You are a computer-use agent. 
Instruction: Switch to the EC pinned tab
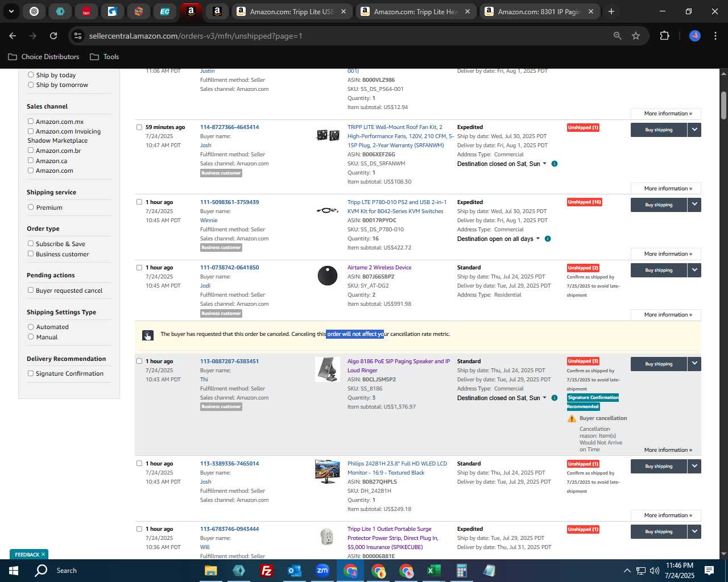point(164,11)
